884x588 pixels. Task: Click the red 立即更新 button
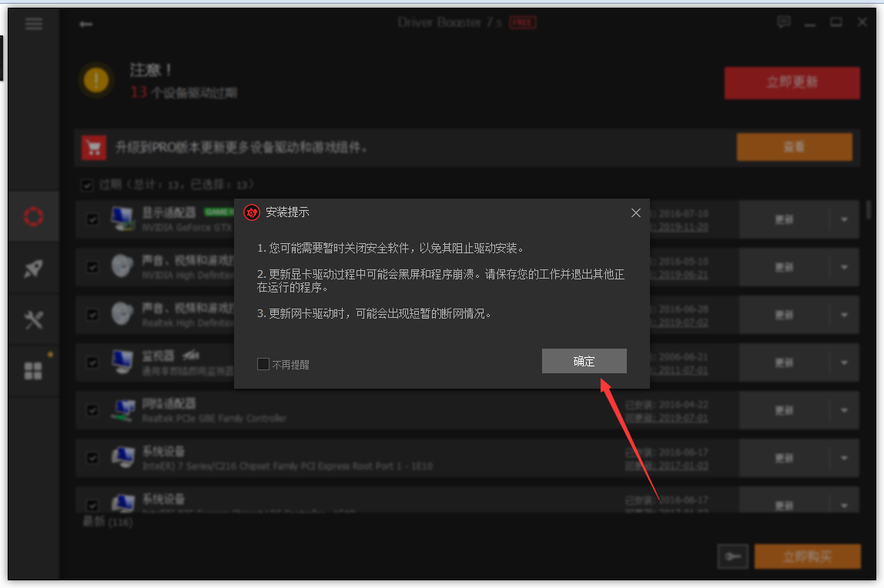coord(792,83)
